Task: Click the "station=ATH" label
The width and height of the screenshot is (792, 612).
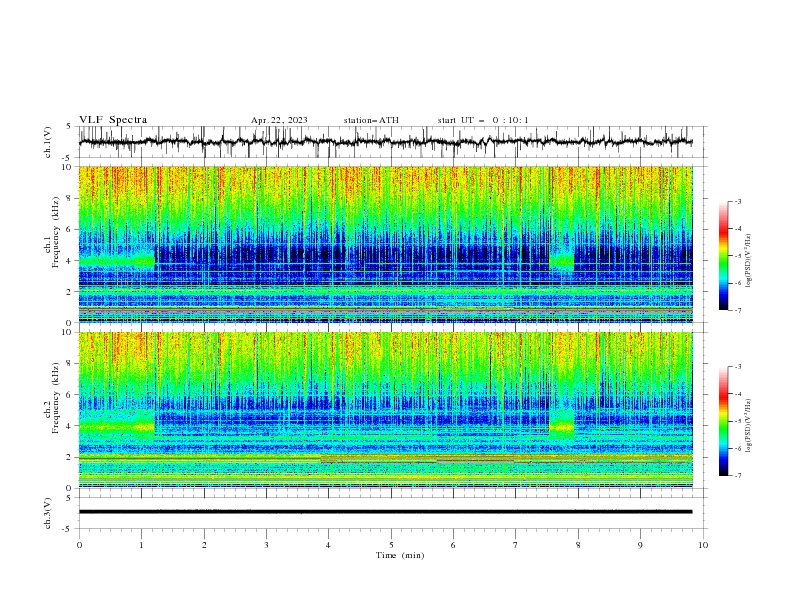Action: click(x=371, y=120)
